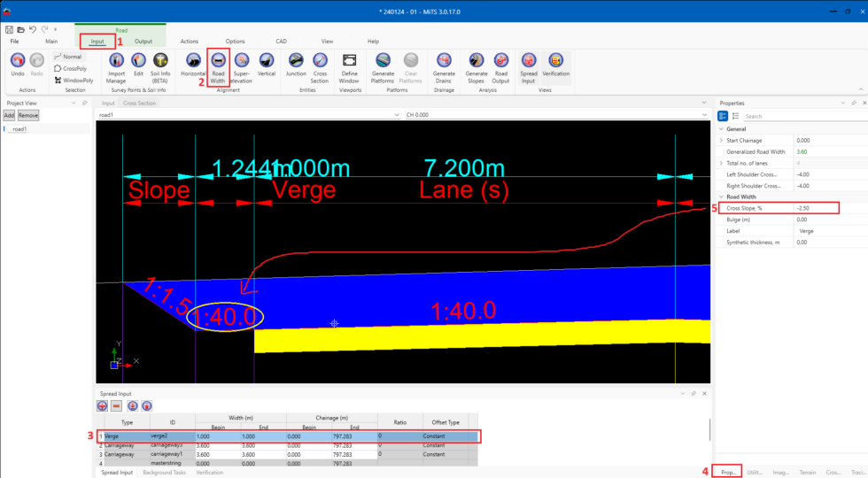Image resolution: width=868 pixels, height=478 pixels.
Task: Click Generalized Road Width value 3.60
Action: coord(802,151)
